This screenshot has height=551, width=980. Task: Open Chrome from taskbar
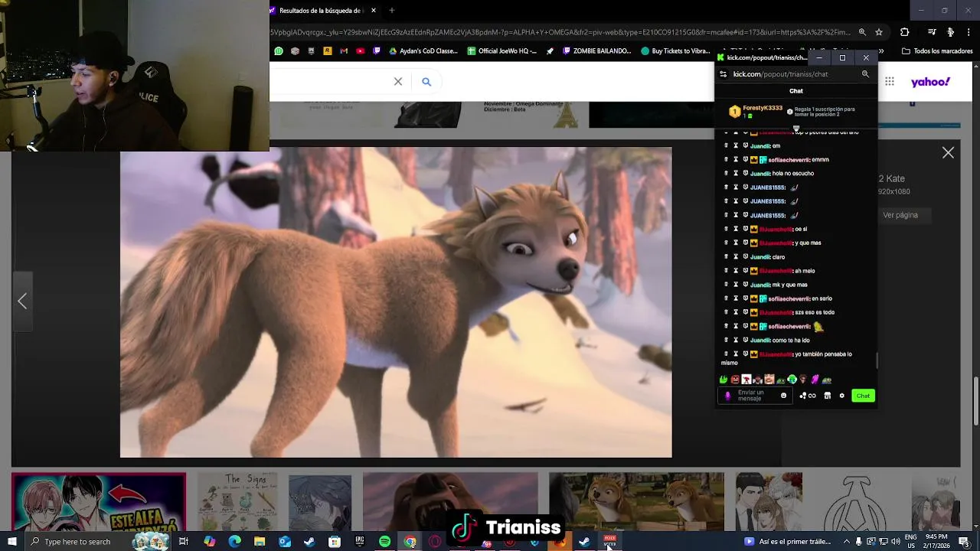click(x=410, y=542)
